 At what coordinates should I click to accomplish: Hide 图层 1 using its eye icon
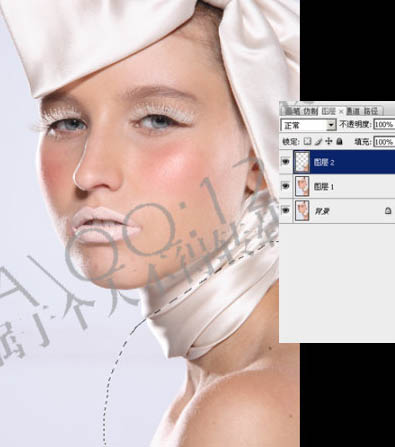point(286,186)
